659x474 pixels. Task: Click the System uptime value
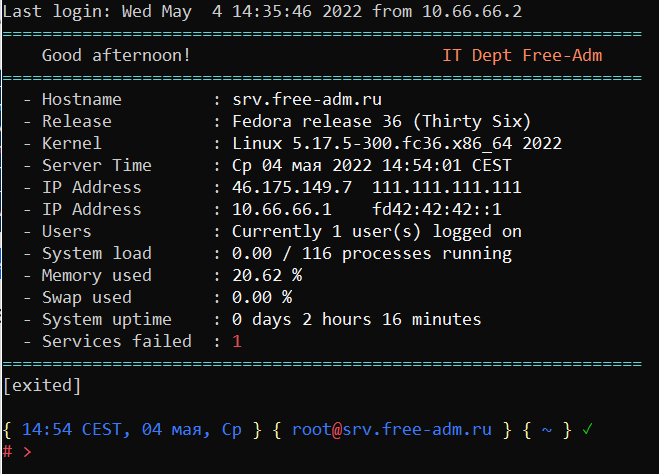click(x=356, y=319)
